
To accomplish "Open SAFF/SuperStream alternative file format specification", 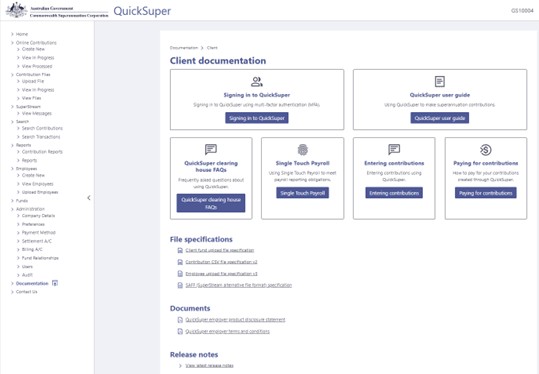I will 239,285.
